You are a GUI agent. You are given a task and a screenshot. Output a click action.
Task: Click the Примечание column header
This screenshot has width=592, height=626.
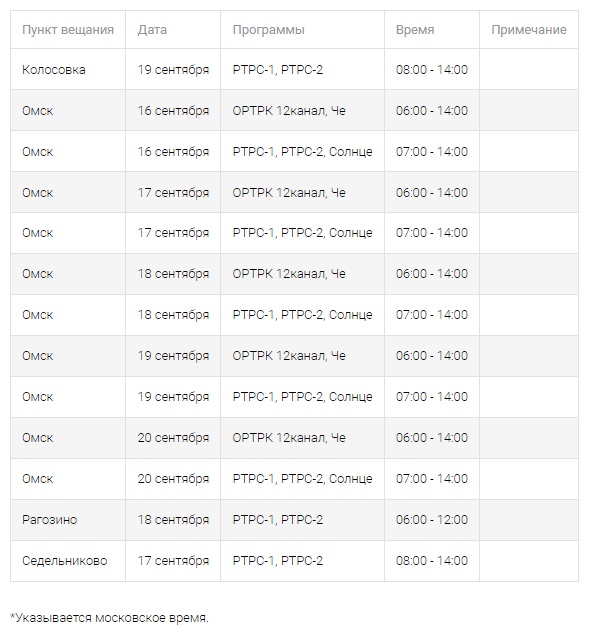[529, 30]
